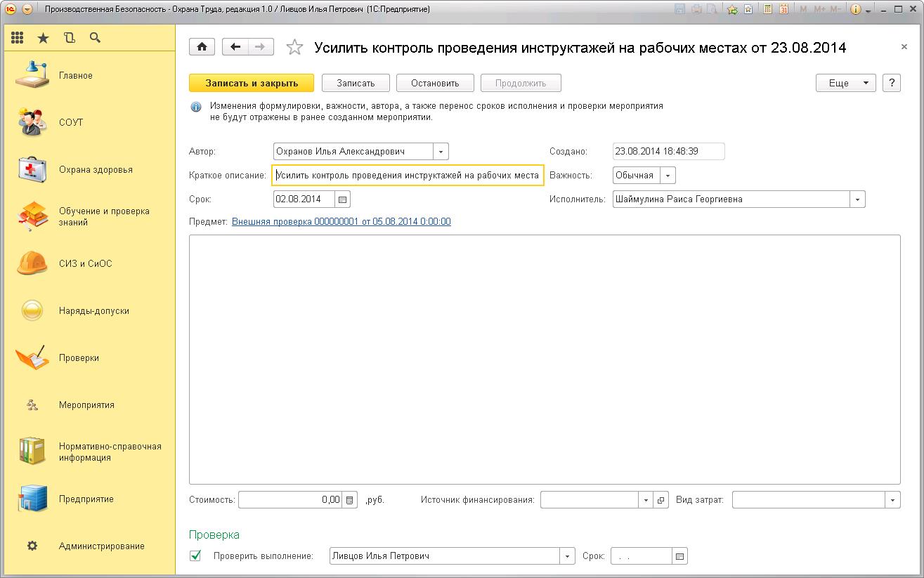The width and height of the screenshot is (924, 578).
Task: Open the Внешняя проверка 000000001 link
Action: pyautogui.click(x=341, y=222)
